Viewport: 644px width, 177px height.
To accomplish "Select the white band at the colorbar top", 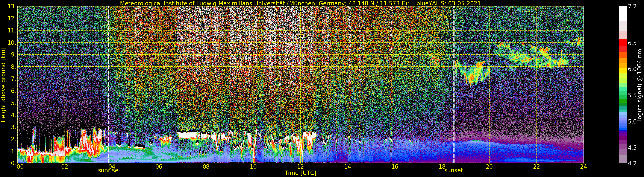I will pos(623,14).
